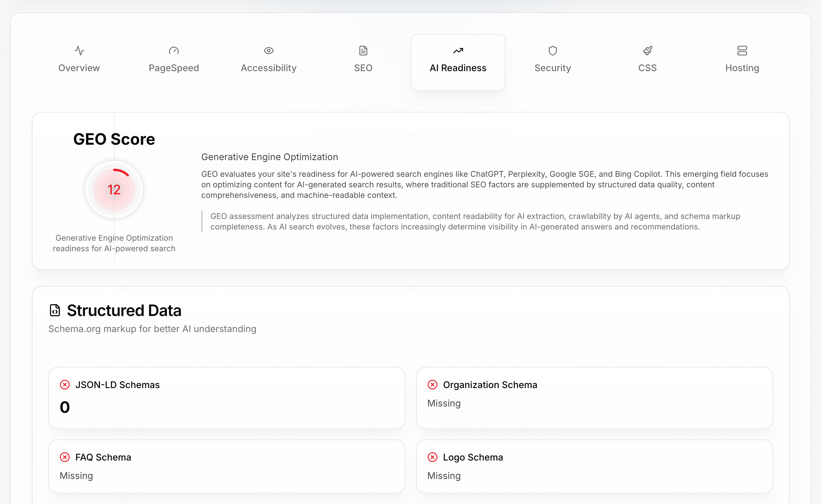Click the JSON-LD count value 0
The width and height of the screenshot is (822, 504).
65,407
